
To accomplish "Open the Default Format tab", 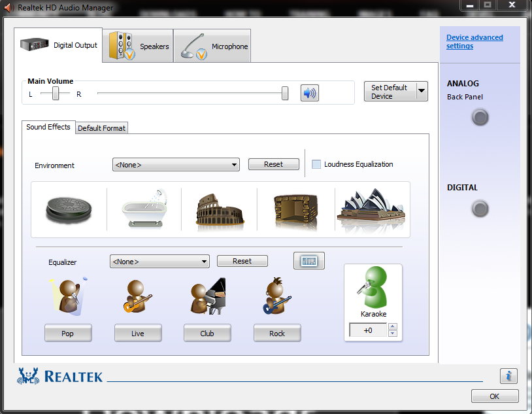I will point(101,128).
